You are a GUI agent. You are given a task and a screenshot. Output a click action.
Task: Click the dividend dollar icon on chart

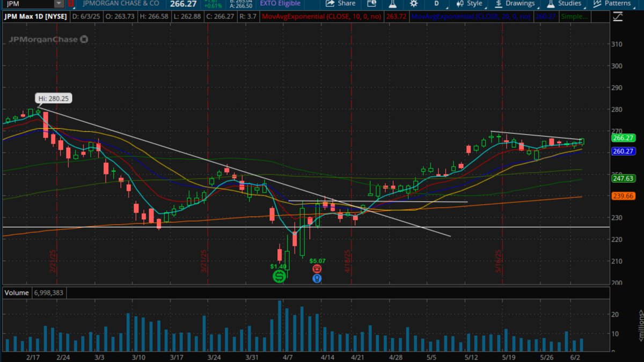pos(279,276)
